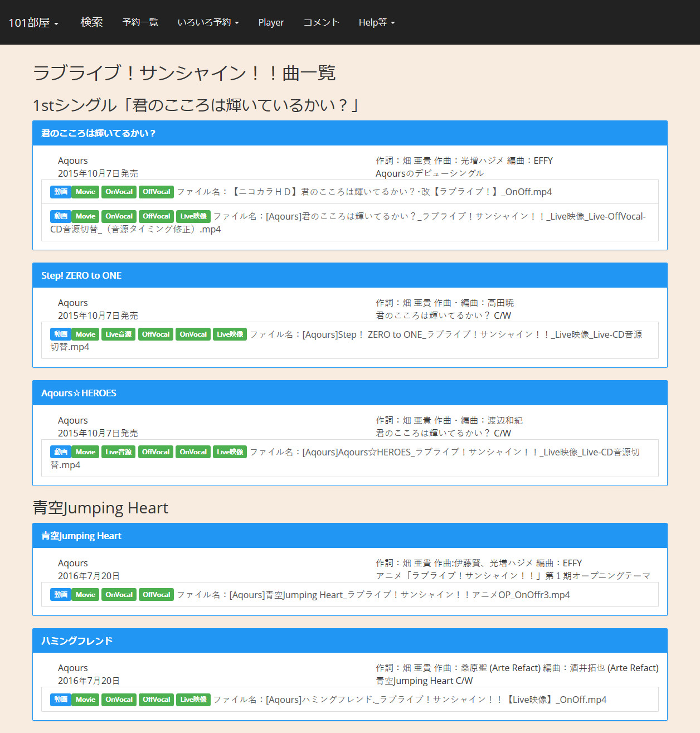Image resolution: width=700 pixels, height=733 pixels.
Task: Click 2016年7月20日 date in ハミングフレンド panel
Action: click(89, 681)
